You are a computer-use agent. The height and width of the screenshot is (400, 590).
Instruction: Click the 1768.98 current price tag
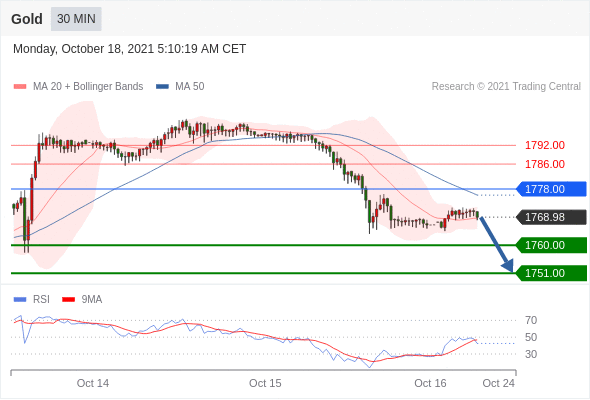551,217
